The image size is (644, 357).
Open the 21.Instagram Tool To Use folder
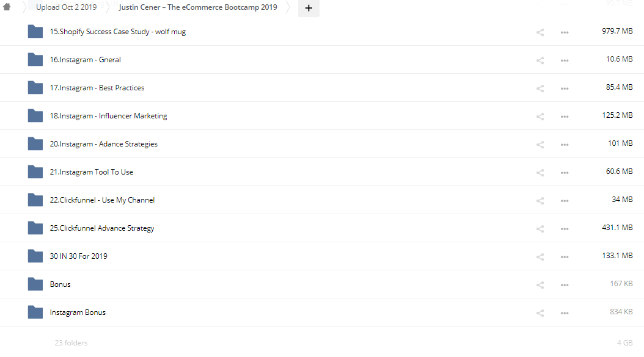92,172
